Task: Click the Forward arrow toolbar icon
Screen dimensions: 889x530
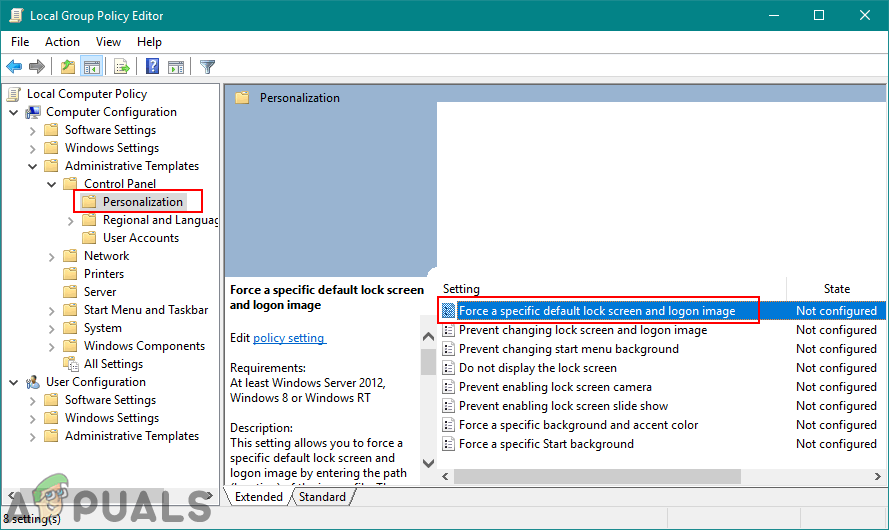Action: pyautogui.click(x=37, y=67)
